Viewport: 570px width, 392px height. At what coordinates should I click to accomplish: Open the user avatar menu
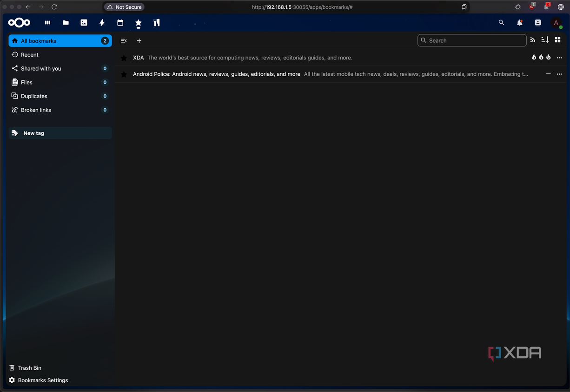(556, 22)
